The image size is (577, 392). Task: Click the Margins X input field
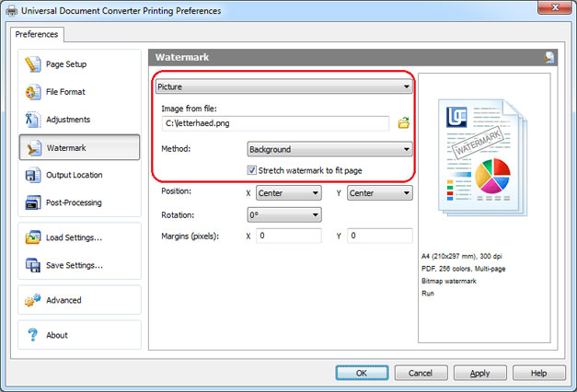pos(289,236)
